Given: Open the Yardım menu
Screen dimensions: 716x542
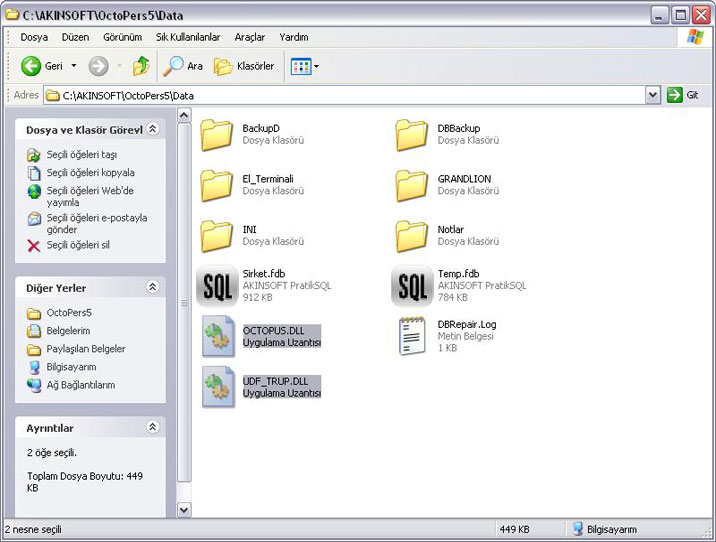Looking at the screenshot, I should click(294, 37).
